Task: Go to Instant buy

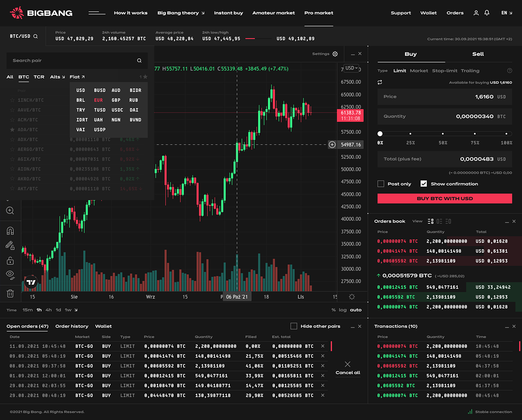Action: 229,13
